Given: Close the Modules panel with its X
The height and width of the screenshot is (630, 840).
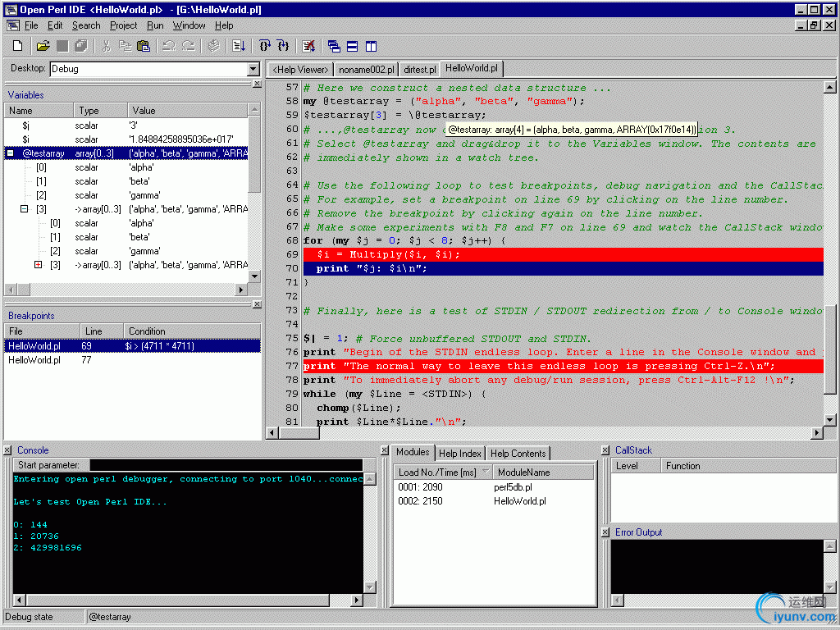Looking at the screenshot, I should (384, 450).
